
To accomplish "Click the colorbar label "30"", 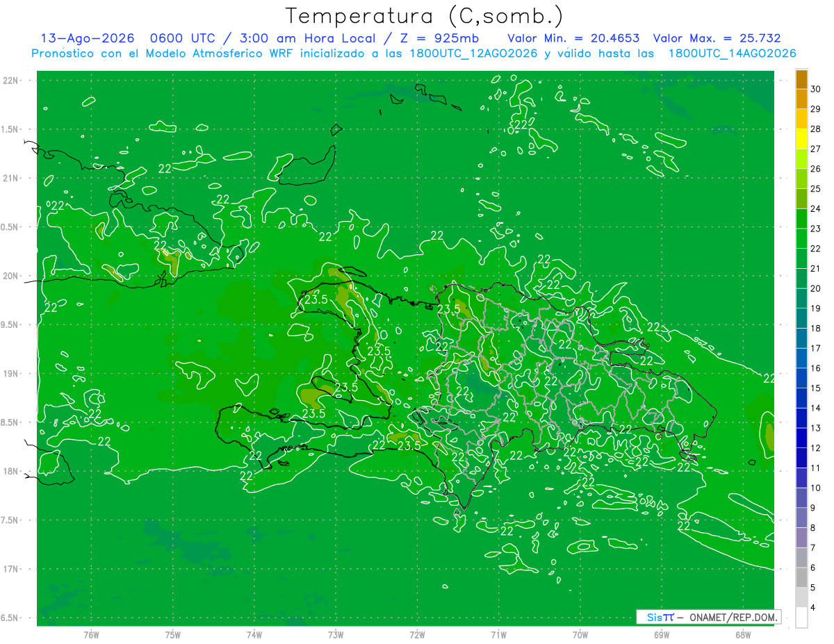I will click(x=815, y=89).
